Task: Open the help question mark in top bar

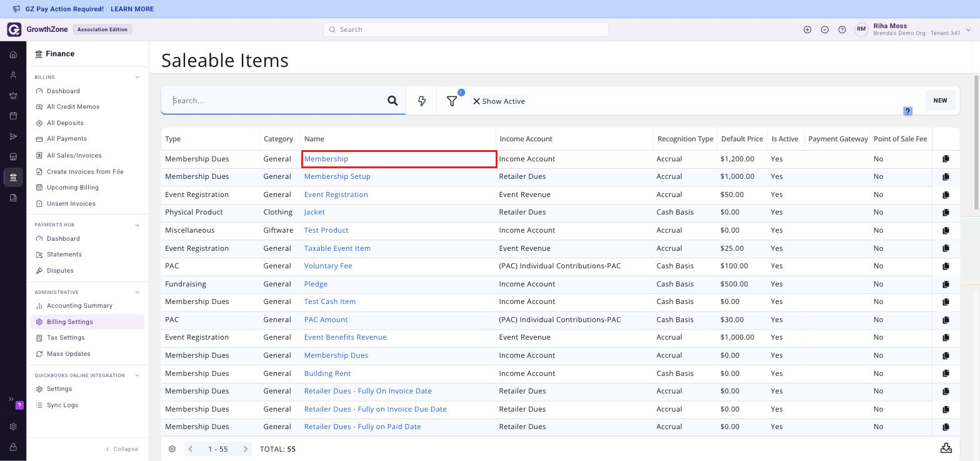Action: tap(842, 29)
